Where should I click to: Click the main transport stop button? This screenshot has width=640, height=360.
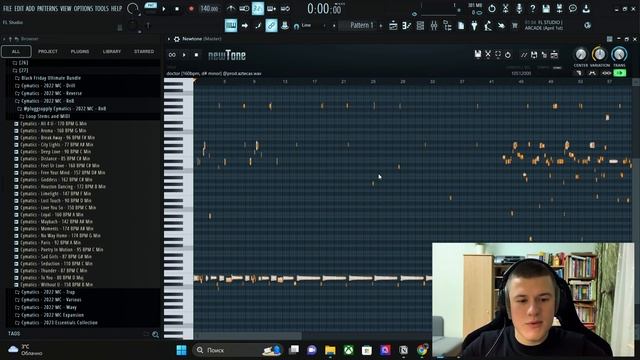(x=177, y=9)
